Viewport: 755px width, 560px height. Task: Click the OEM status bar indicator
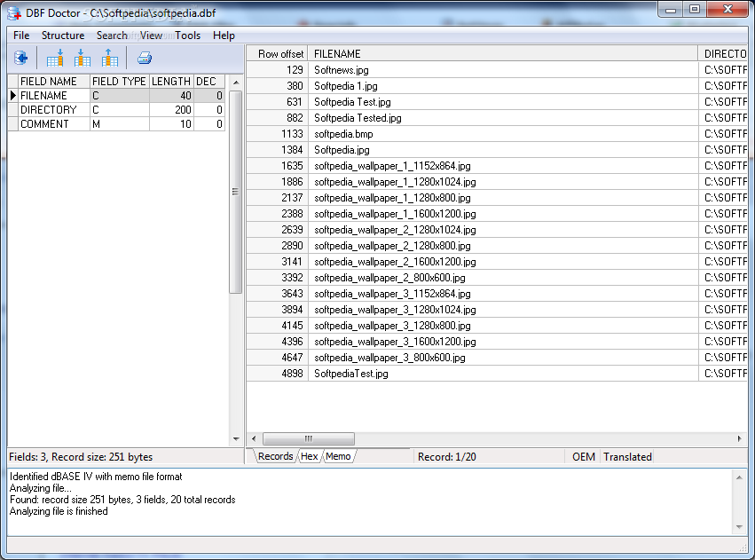coord(584,456)
